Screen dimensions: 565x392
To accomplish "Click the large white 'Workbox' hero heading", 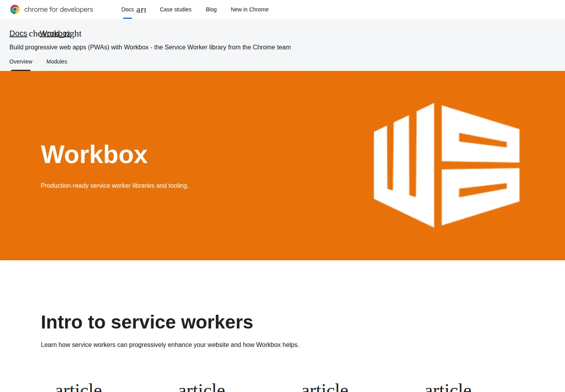I will point(94,154).
